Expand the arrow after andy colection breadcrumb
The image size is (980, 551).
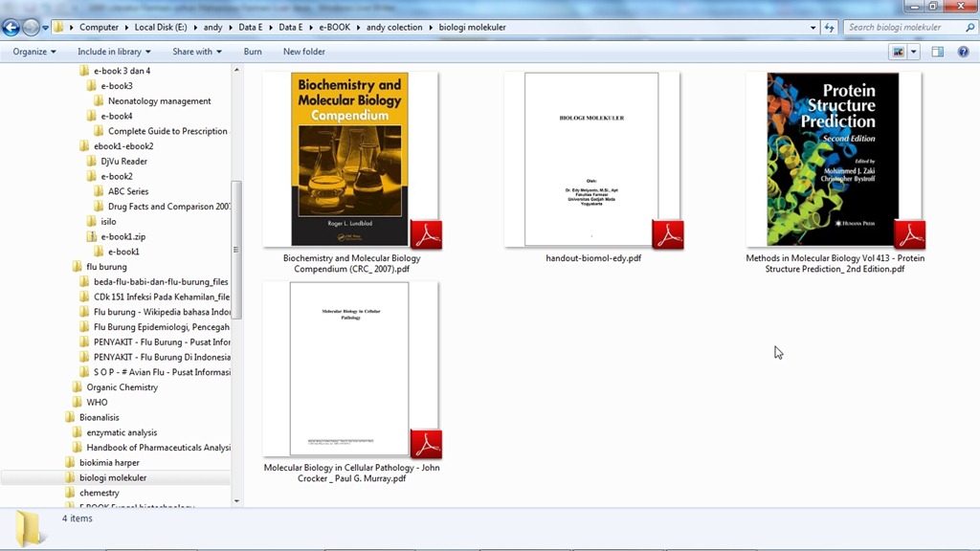click(431, 28)
